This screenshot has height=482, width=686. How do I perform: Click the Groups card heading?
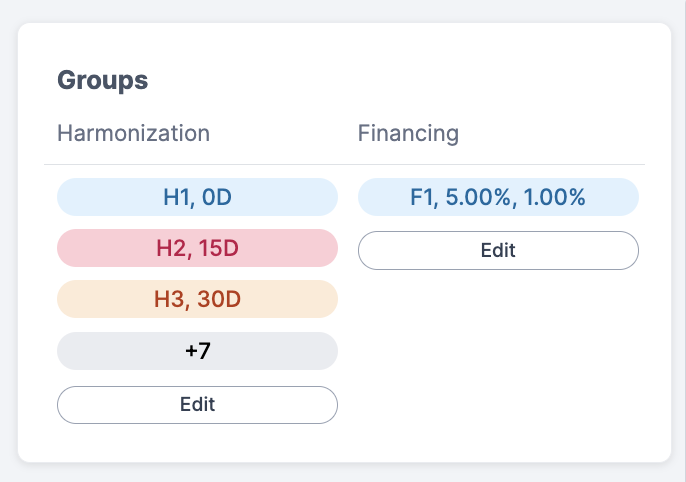(x=102, y=80)
